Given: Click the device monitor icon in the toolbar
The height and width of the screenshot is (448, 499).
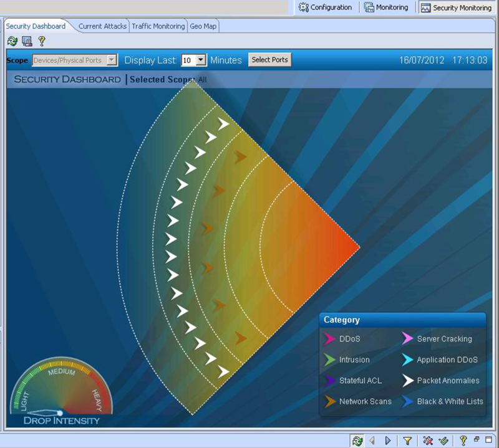Looking at the screenshot, I should tap(27, 41).
